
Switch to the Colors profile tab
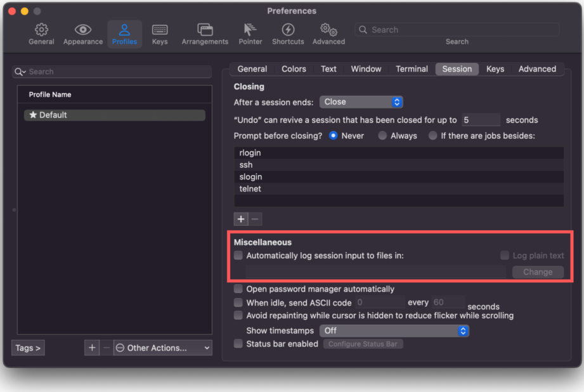294,69
